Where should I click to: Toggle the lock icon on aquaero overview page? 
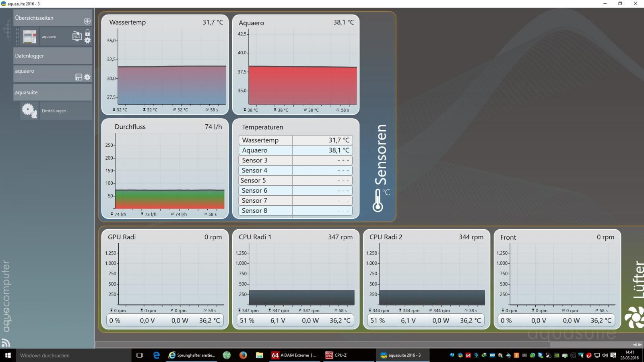coord(87,33)
